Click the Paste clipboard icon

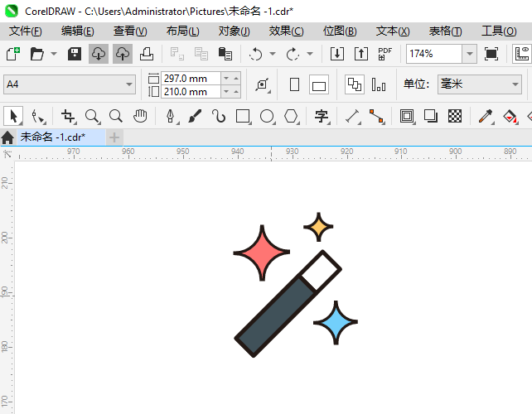pyautogui.click(x=225, y=54)
